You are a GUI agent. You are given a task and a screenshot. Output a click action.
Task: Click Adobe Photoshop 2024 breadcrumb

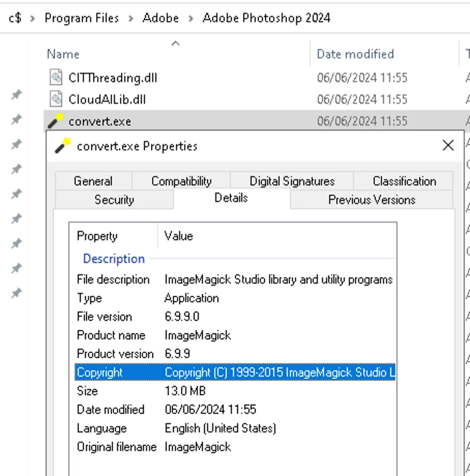pos(266,18)
